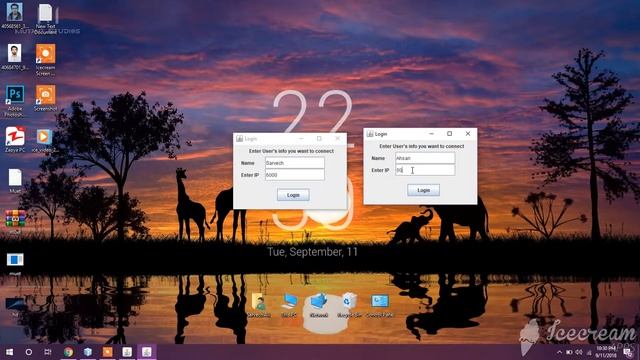Select the Zapya PC desktop shortcut
The image size is (640, 360).
[15, 139]
